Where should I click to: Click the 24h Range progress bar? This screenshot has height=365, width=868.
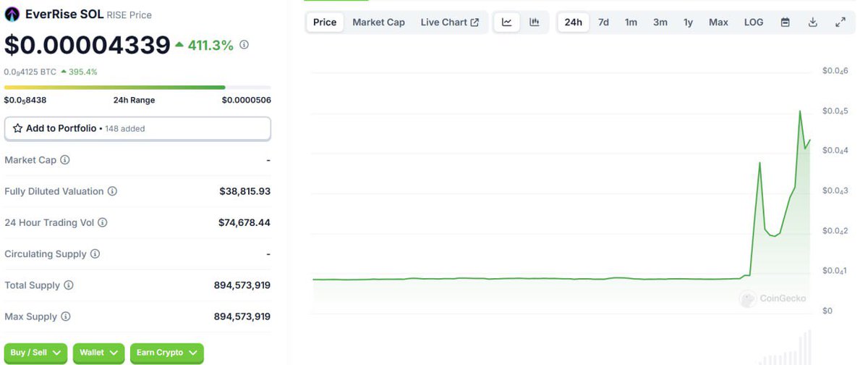pos(137,88)
